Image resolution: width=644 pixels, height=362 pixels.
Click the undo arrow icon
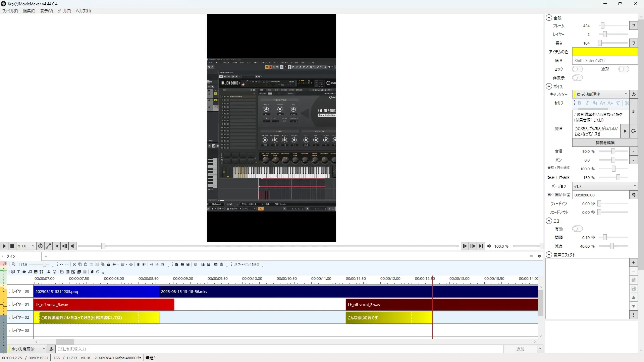click(61, 264)
